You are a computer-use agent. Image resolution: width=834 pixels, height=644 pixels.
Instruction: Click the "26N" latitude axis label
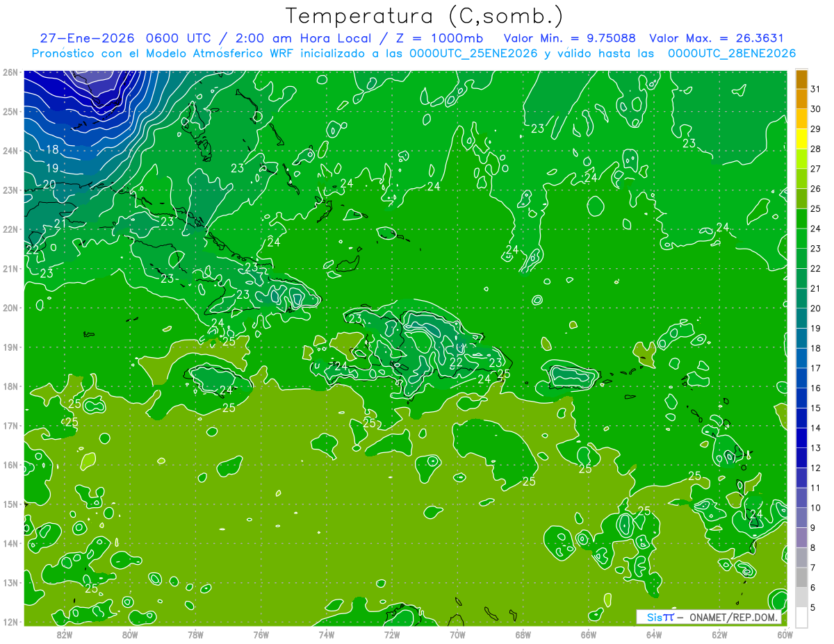point(10,72)
